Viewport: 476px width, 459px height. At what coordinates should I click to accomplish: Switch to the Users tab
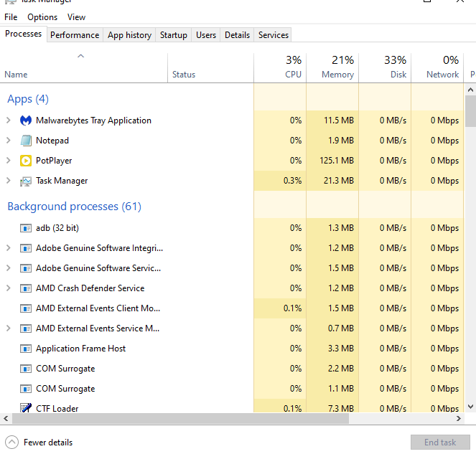206,35
